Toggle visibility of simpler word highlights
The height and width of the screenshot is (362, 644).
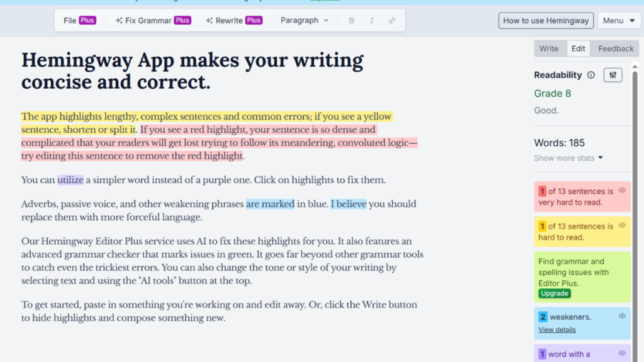pyautogui.click(x=622, y=353)
